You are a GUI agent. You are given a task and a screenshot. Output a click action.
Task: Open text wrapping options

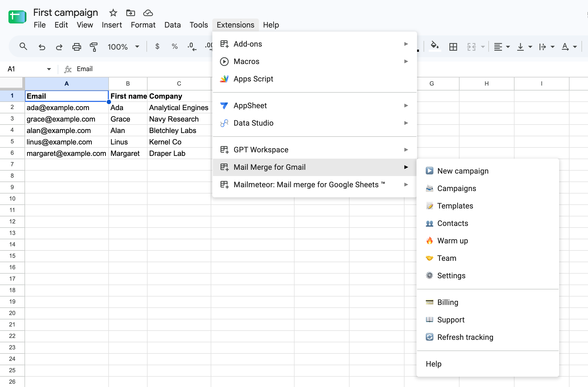(x=547, y=47)
